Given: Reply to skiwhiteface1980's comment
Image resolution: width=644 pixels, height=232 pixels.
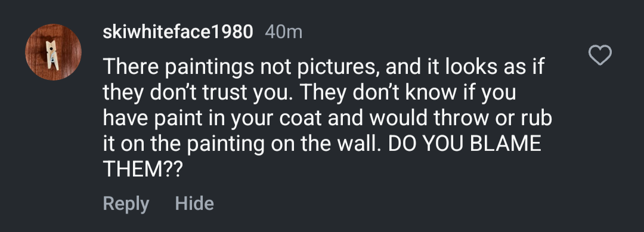Looking at the screenshot, I should (126, 203).
